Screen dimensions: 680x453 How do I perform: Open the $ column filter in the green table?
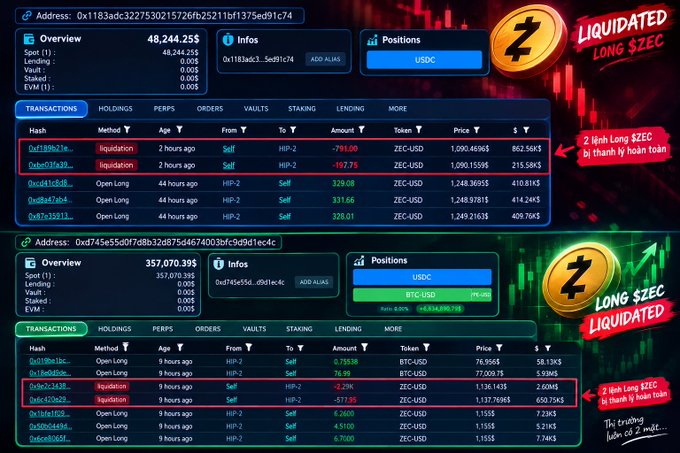coord(548,348)
